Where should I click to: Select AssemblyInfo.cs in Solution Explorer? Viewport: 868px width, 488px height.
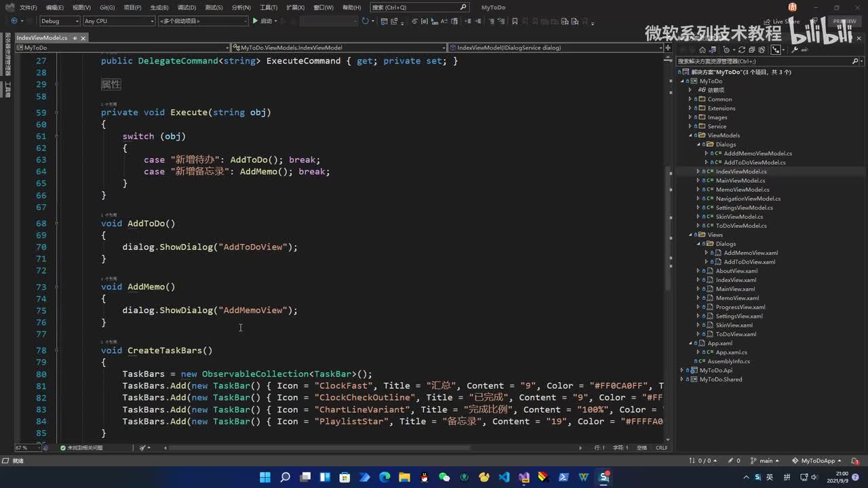click(729, 361)
